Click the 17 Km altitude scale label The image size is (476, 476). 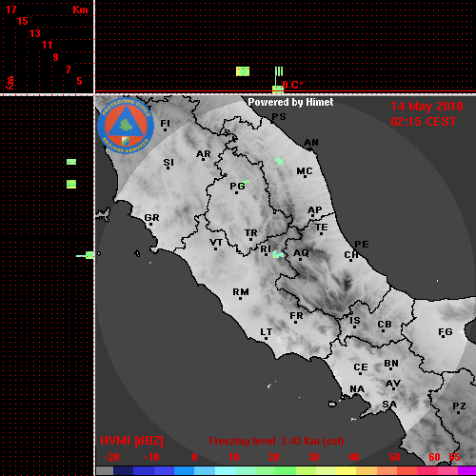tap(11, 10)
